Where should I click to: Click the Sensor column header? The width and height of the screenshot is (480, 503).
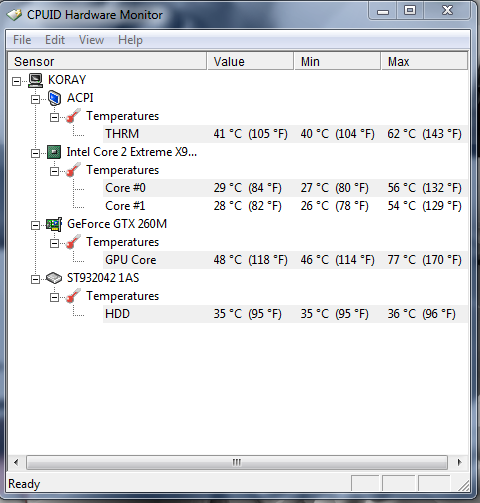(107, 61)
